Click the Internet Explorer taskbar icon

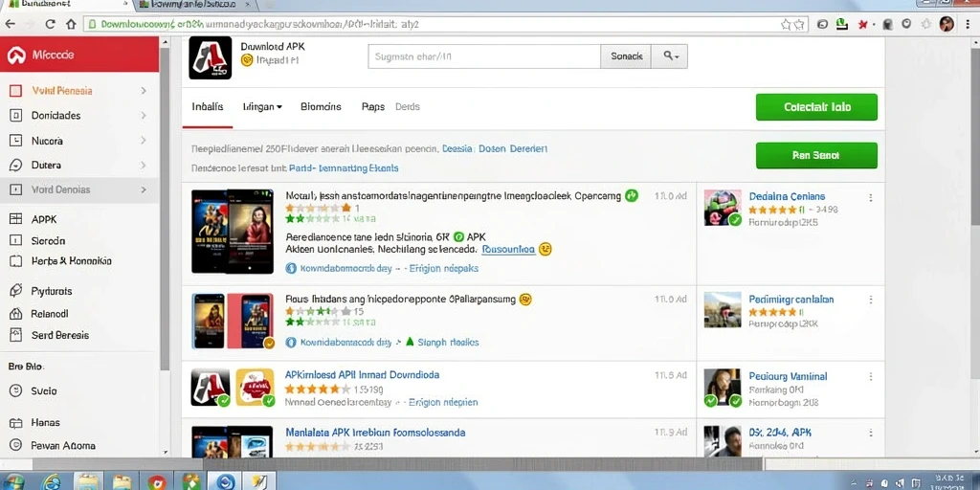pyautogui.click(x=52, y=482)
